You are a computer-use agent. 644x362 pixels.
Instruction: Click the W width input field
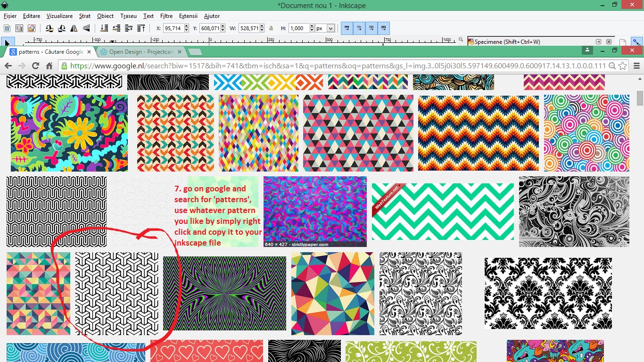(249, 28)
